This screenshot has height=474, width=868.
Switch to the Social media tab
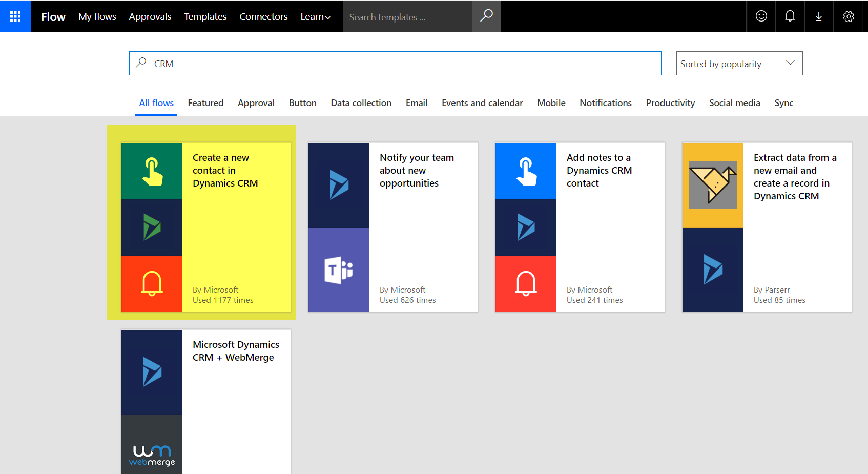click(735, 103)
